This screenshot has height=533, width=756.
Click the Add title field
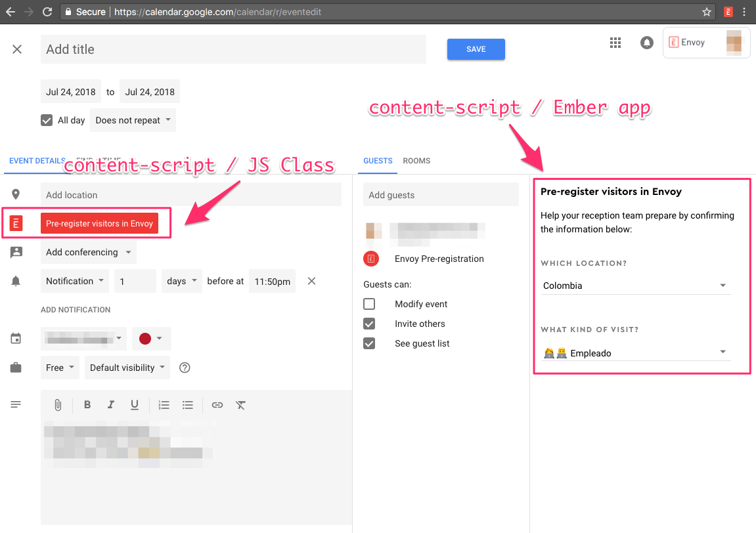tap(233, 49)
